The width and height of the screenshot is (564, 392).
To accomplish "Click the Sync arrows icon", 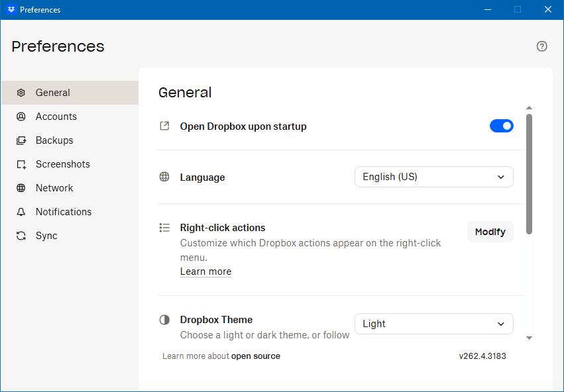I will coord(21,236).
